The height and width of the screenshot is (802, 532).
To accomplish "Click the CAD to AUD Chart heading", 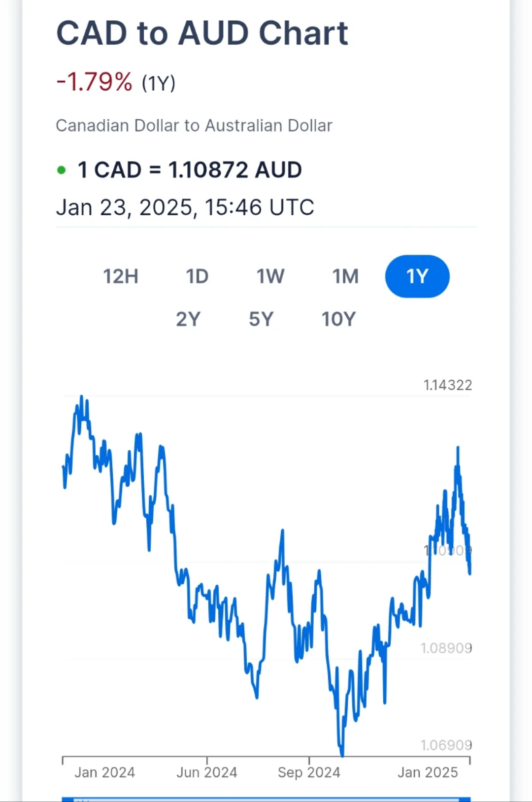I will (x=202, y=33).
